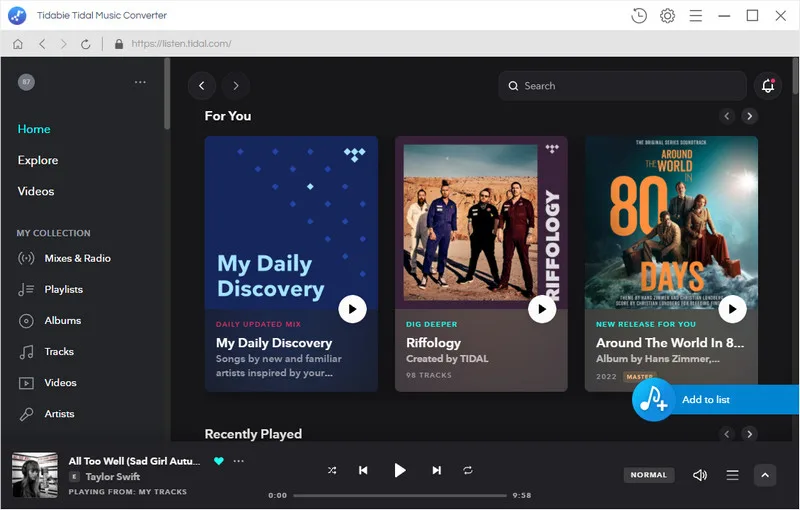This screenshot has width=800, height=510.
Task: Select the listen.tidal.com address field
Action: tap(181, 44)
